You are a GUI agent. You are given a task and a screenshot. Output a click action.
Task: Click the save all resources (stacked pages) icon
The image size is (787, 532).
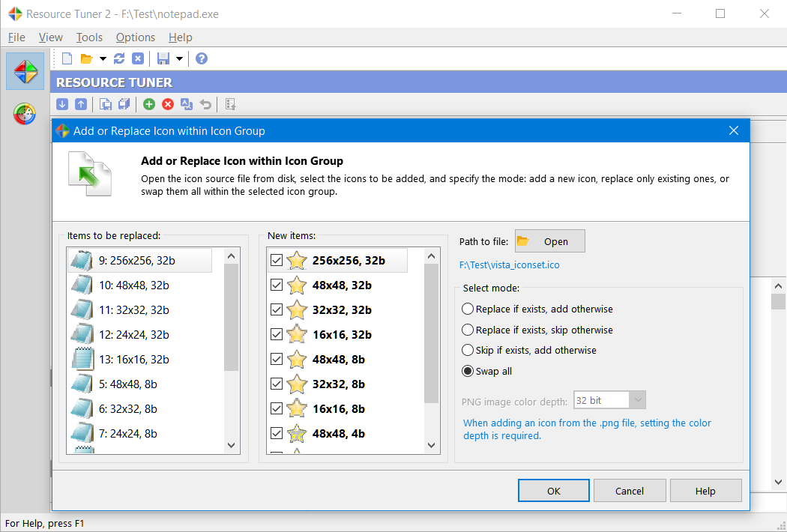[x=124, y=104]
